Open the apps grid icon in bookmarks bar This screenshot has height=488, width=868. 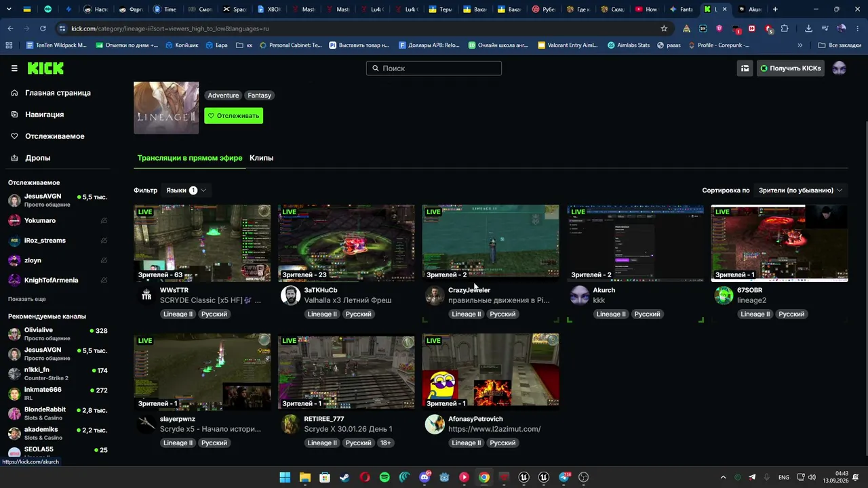point(9,45)
